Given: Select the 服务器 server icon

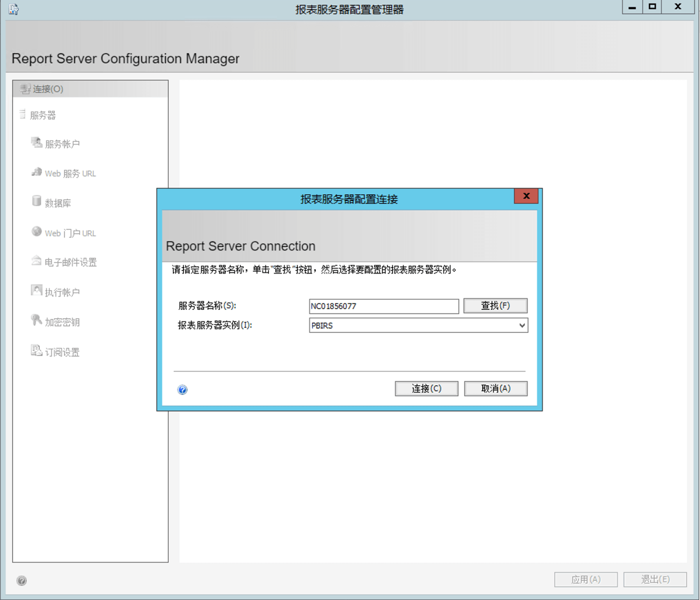Looking at the screenshot, I should (x=23, y=114).
